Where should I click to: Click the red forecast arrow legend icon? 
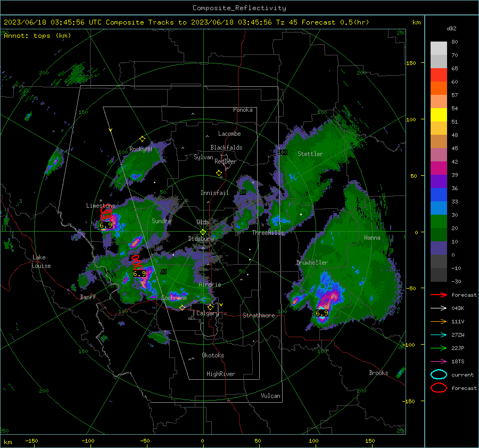(439, 295)
